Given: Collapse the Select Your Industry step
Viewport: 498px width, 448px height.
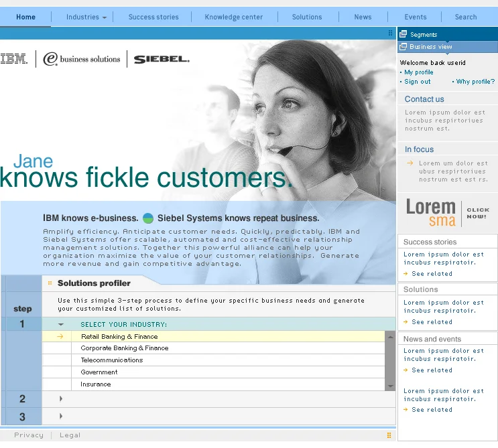Looking at the screenshot, I should pyautogui.click(x=61, y=324).
